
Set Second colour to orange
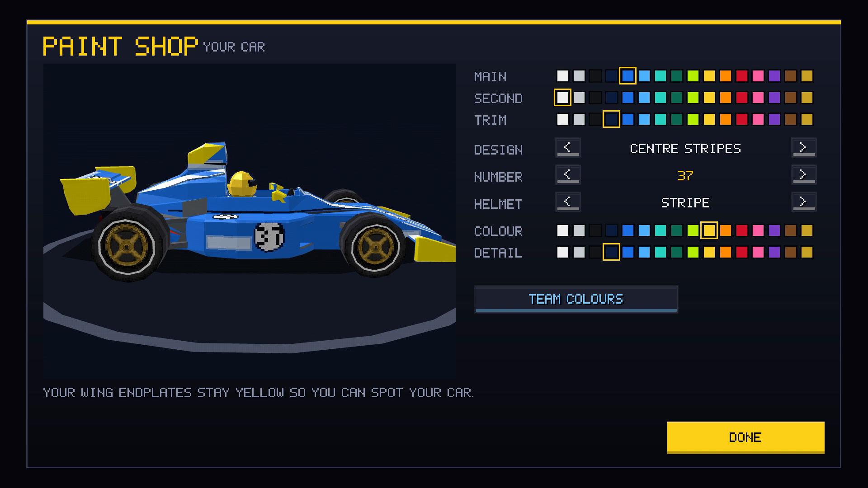tap(726, 98)
